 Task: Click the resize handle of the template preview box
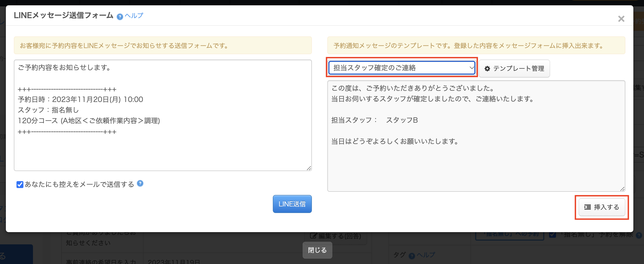[622, 189]
